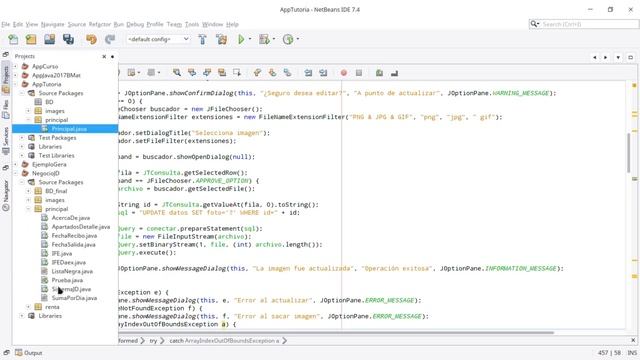This screenshot has width=640, height=360.
Task: Click the Build Project hammer icon
Action: click(202, 39)
